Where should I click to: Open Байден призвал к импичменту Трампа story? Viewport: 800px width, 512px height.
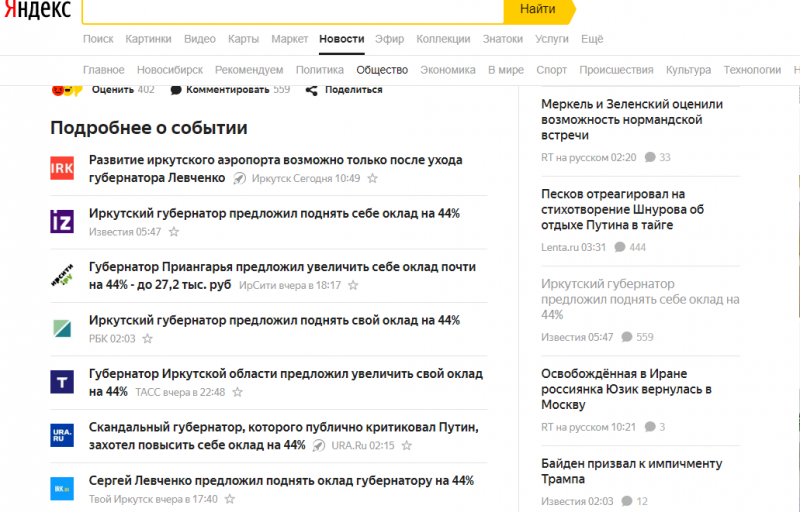click(632, 471)
